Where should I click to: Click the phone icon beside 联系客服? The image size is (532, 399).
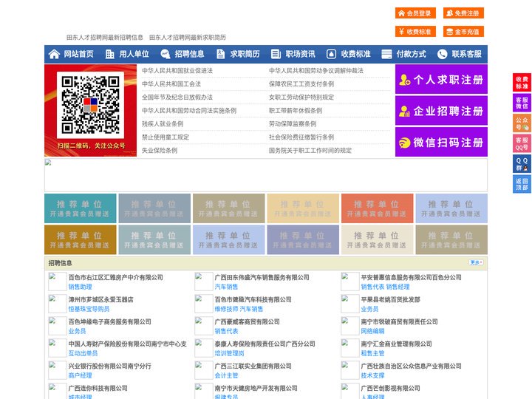click(x=442, y=54)
